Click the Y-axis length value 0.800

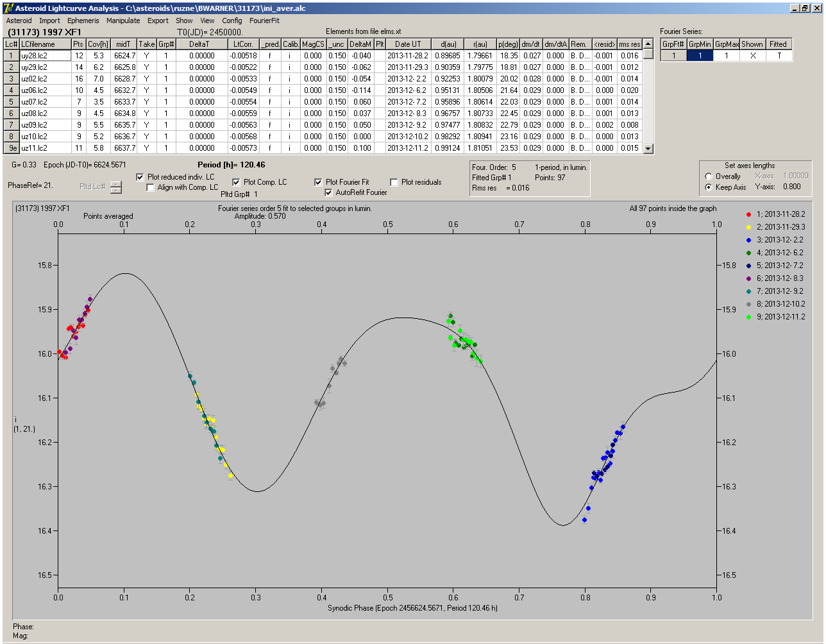point(791,187)
